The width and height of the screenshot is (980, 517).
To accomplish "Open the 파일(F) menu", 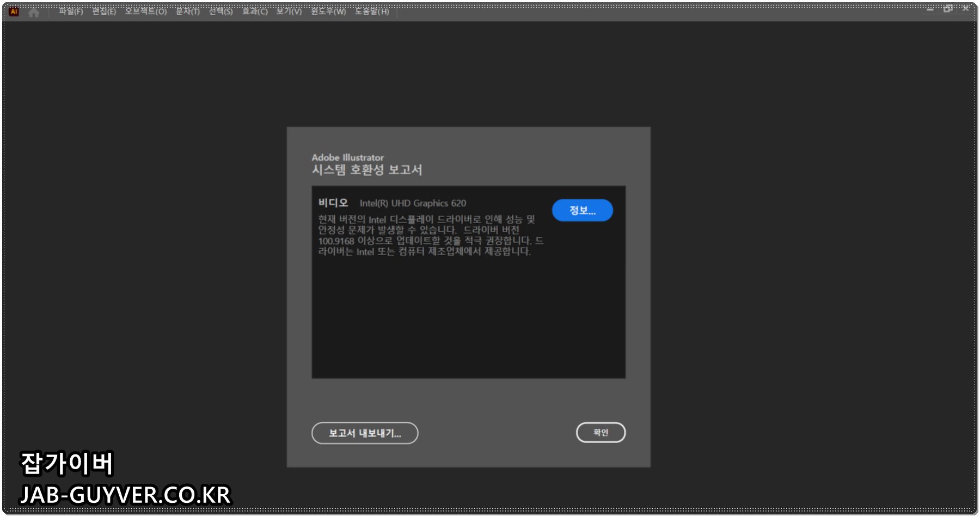I will pyautogui.click(x=71, y=11).
